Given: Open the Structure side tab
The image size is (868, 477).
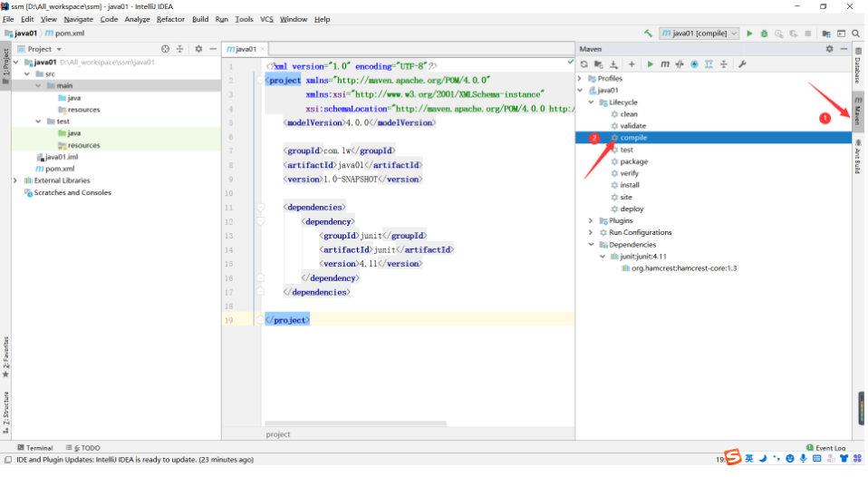Looking at the screenshot, I should click(x=5, y=413).
